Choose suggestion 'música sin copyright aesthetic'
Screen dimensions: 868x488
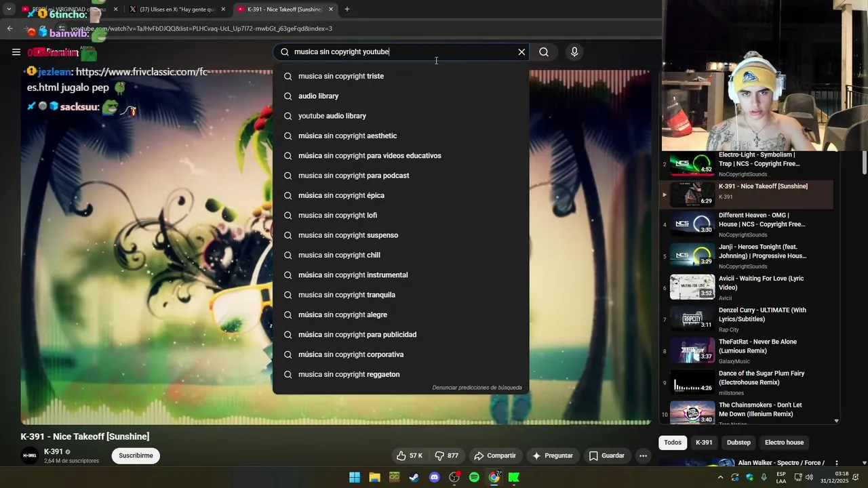pos(401,136)
